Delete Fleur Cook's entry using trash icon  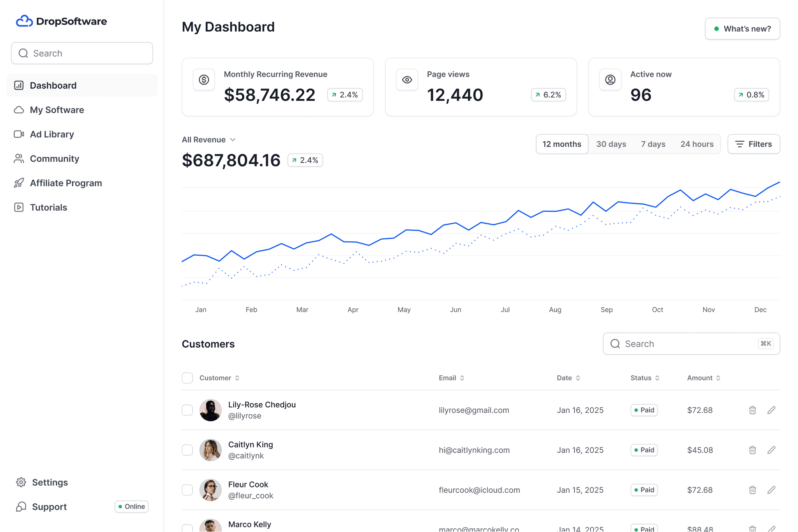click(752, 490)
